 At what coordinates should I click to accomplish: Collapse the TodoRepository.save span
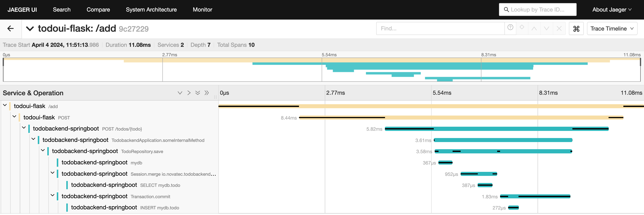[x=43, y=150]
